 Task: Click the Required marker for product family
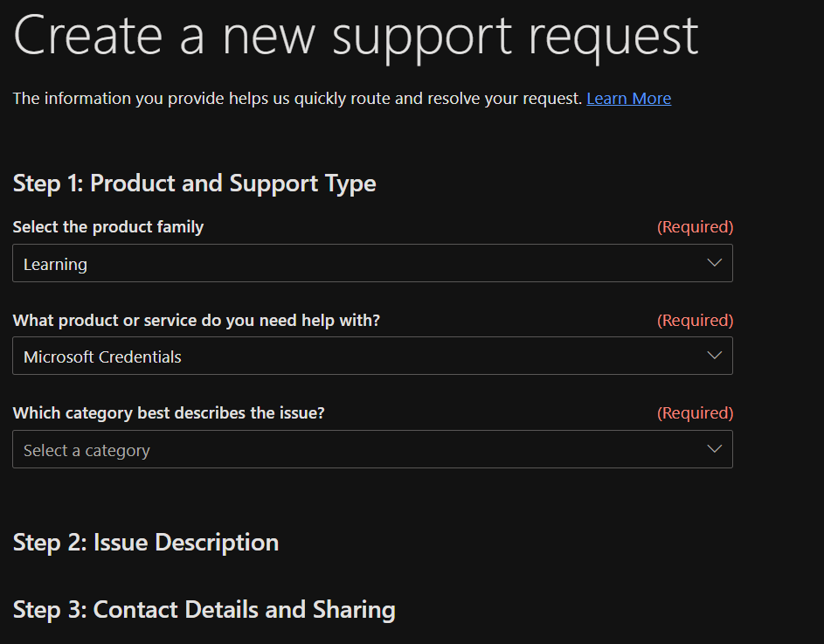click(695, 227)
